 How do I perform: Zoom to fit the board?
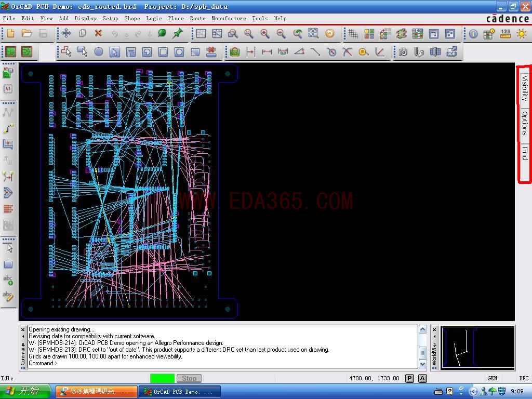point(249,34)
